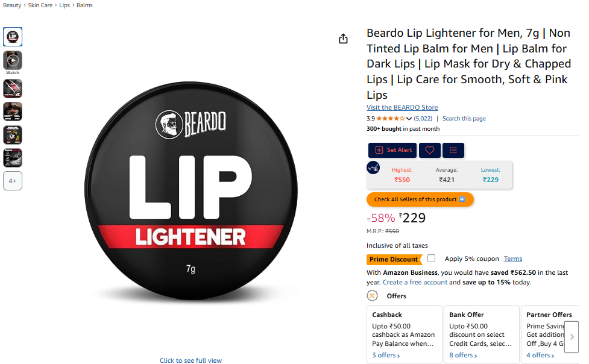The image size is (589, 364).
Task: Open the coupon Terms link
Action: coord(513,259)
